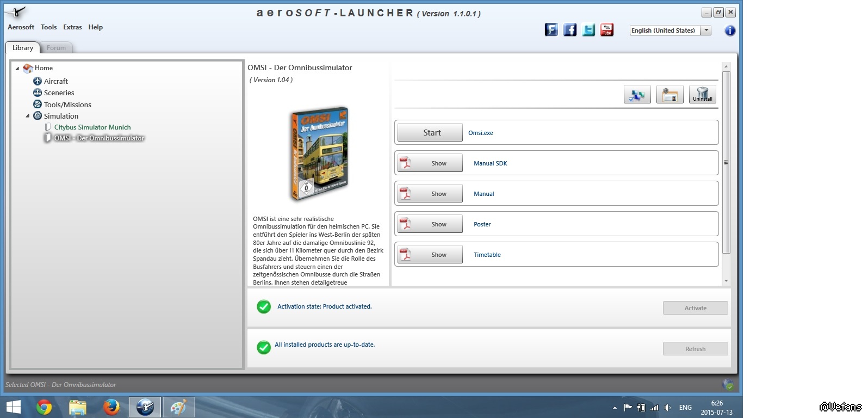This screenshot has height=418, width=868.
Task: Click the battery power tray icon
Action: click(x=641, y=408)
